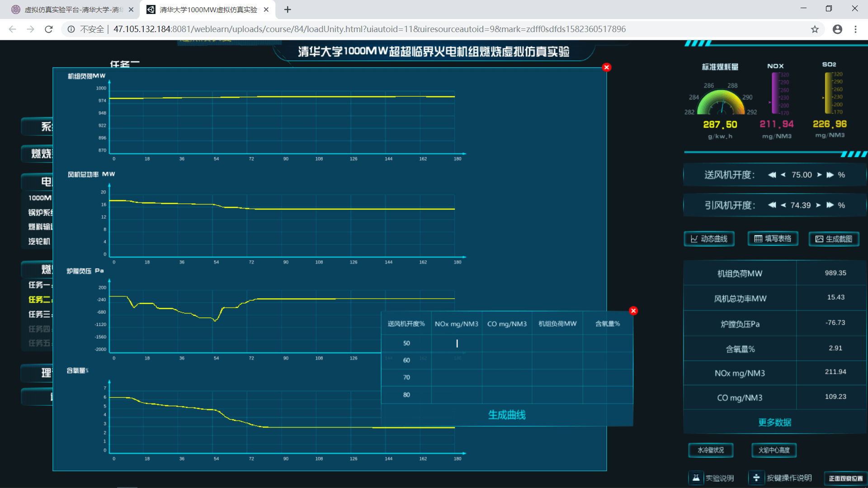This screenshot has height=488, width=868.
Task: Open 动态曲线 dynamic curve chart button
Action: click(x=709, y=239)
